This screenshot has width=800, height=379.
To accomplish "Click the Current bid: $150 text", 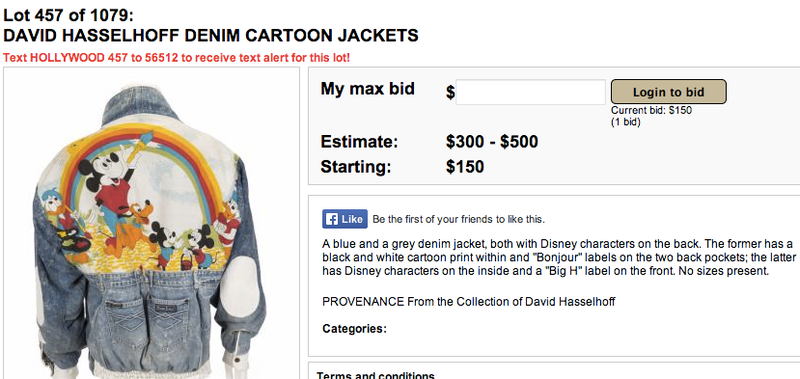I will (x=652, y=110).
